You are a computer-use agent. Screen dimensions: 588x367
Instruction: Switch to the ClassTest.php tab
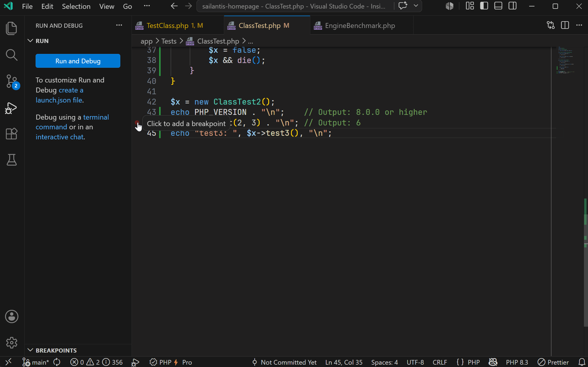click(x=267, y=26)
